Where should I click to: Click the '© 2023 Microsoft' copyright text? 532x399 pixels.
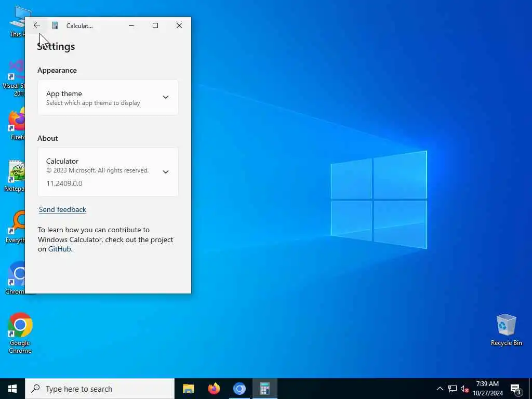pyautogui.click(x=97, y=170)
